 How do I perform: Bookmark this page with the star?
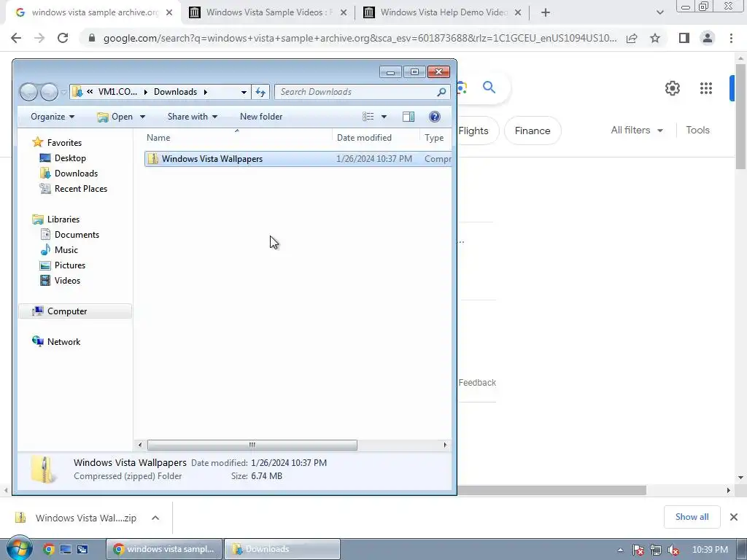click(655, 38)
